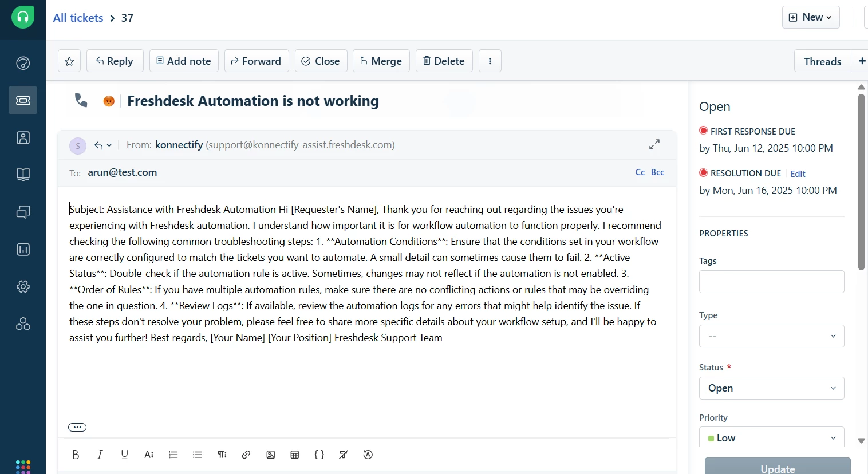This screenshot has height=474, width=868.
Task: Close the ticket with Close button
Action: coord(321,61)
